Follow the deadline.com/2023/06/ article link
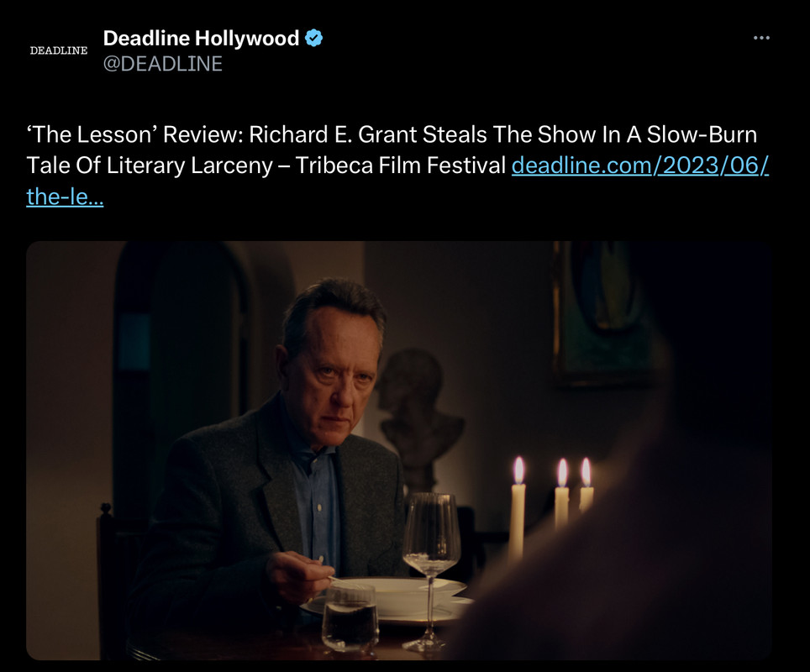 click(x=640, y=165)
